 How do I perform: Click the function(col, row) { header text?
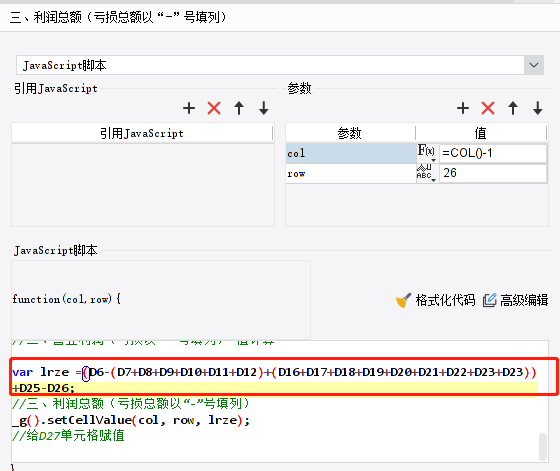pyautogui.click(x=66, y=299)
